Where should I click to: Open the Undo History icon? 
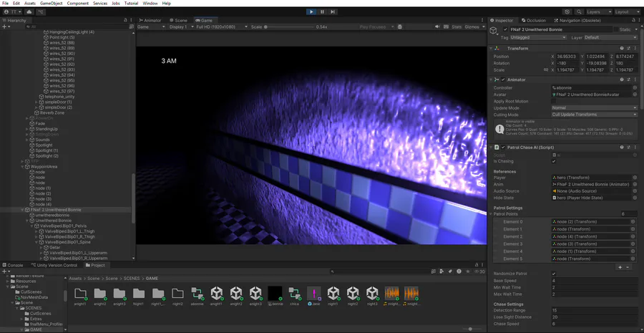567,11
